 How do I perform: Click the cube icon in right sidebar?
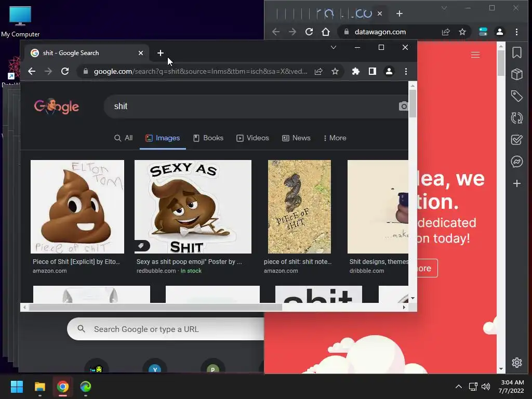517,74
